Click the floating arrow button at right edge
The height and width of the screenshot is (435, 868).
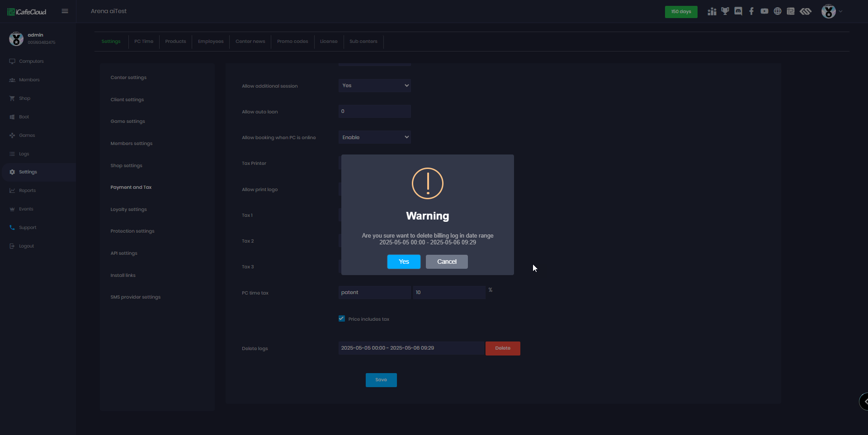point(864,401)
